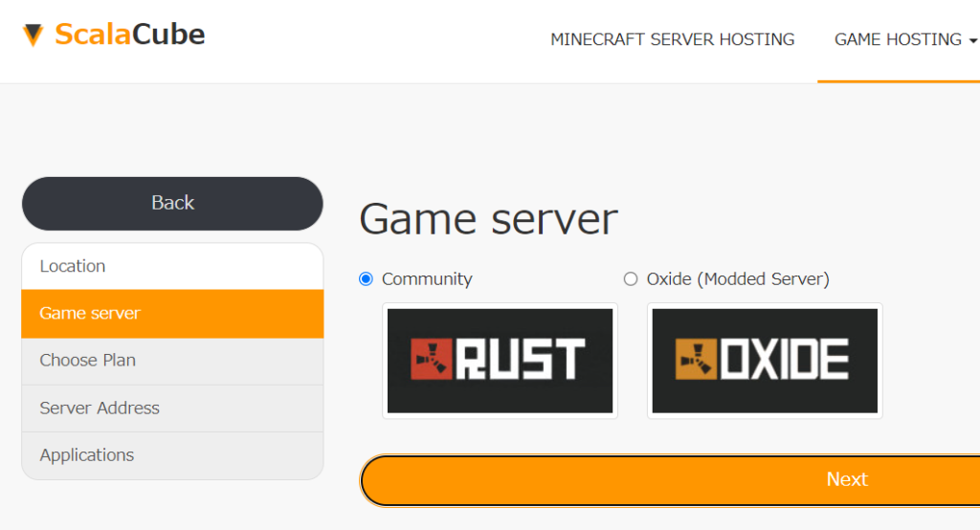This screenshot has width=980, height=530.
Task: Choose the OXIDE banner thumbnail
Action: pos(765,361)
